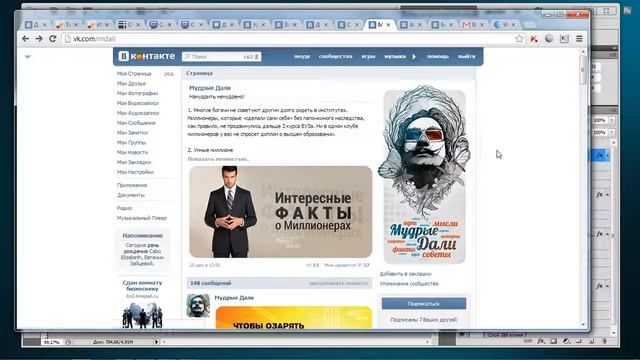Open Мои Новости in the sidebar
This screenshot has width=640, height=360.
pyautogui.click(x=132, y=152)
